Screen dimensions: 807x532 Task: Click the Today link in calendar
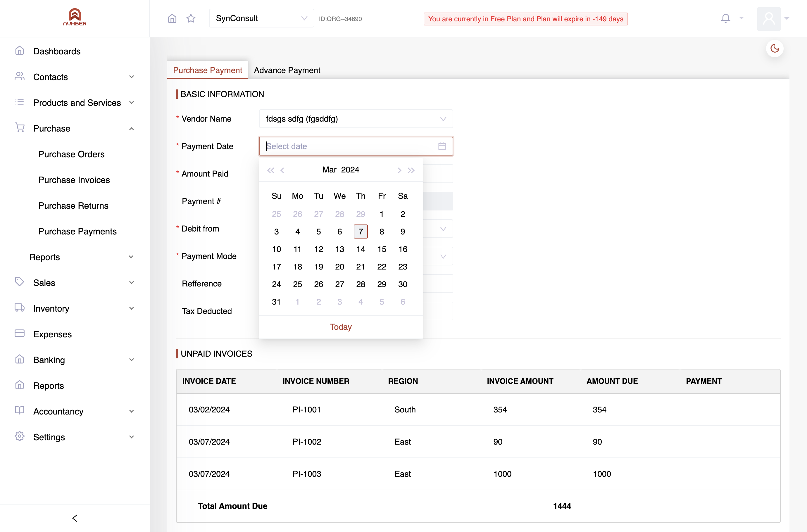pyautogui.click(x=341, y=327)
